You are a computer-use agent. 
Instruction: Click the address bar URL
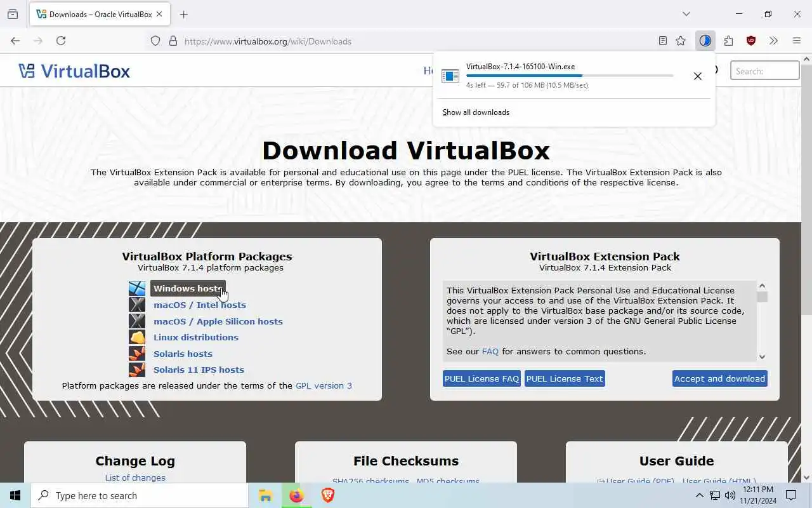pyautogui.click(x=268, y=41)
